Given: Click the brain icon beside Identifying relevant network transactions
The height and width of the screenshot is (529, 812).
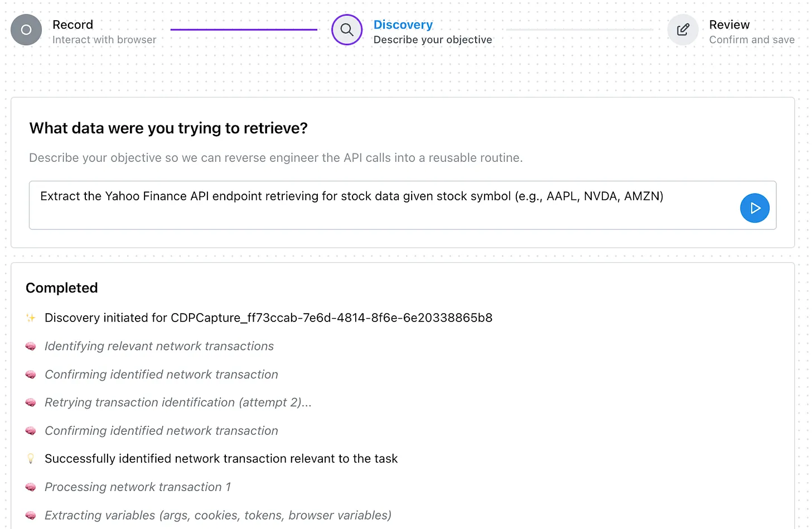Looking at the screenshot, I should 31,346.
